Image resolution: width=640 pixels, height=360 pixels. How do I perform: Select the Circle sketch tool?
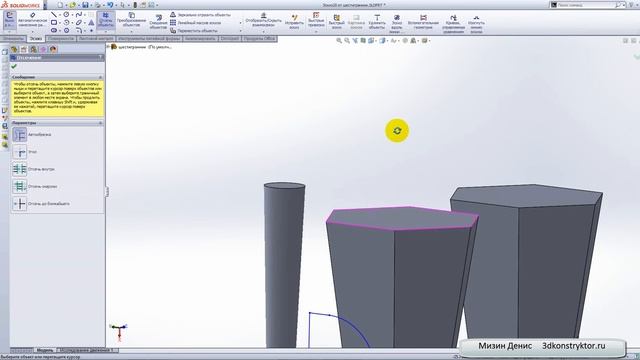click(66, 15)
